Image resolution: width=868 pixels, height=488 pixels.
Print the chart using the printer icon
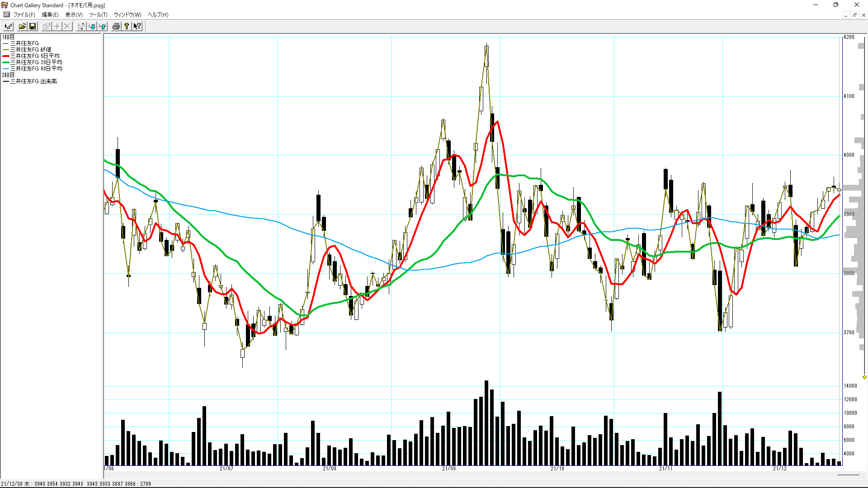[116, 26]
